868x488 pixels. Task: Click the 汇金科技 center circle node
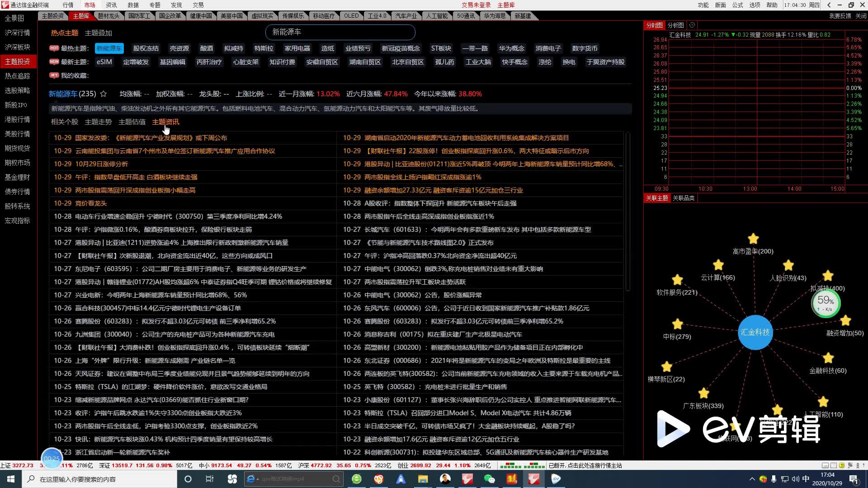(x=755, y=333)
